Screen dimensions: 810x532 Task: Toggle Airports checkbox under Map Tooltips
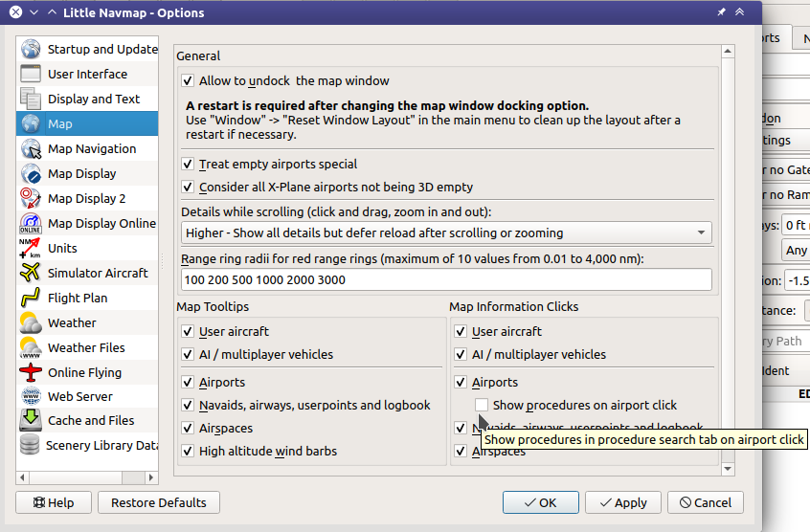click(188, 383)
